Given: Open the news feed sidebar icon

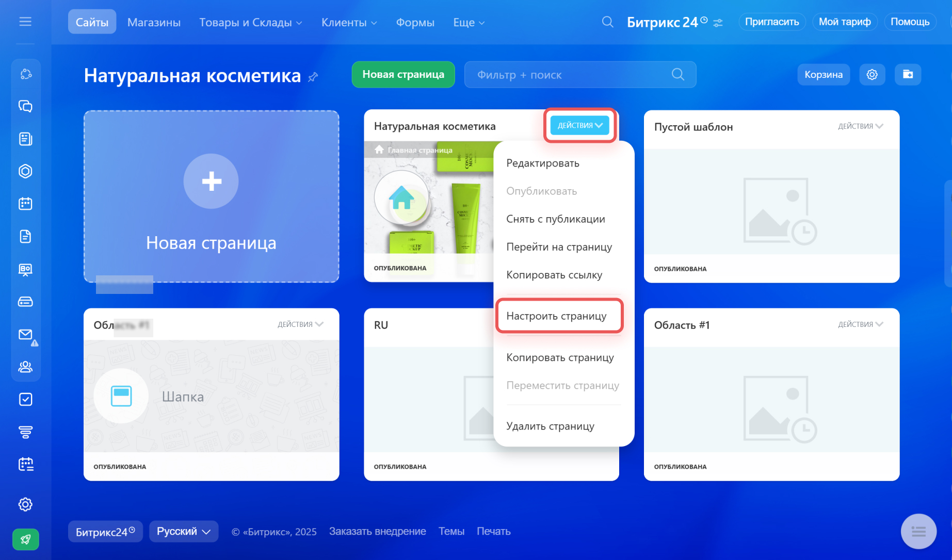Looking at the screenshot, I should click(x=25, y=139).
